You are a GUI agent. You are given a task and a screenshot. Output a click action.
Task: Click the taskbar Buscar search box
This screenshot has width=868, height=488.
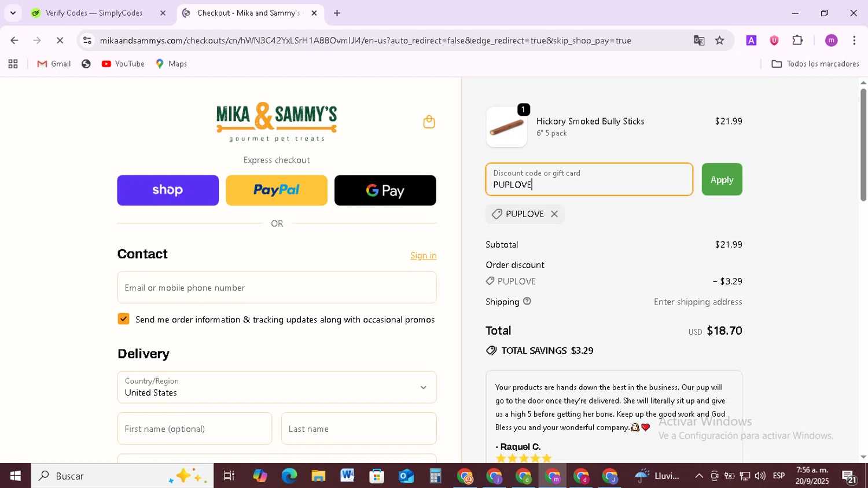(x=122, y=476)
